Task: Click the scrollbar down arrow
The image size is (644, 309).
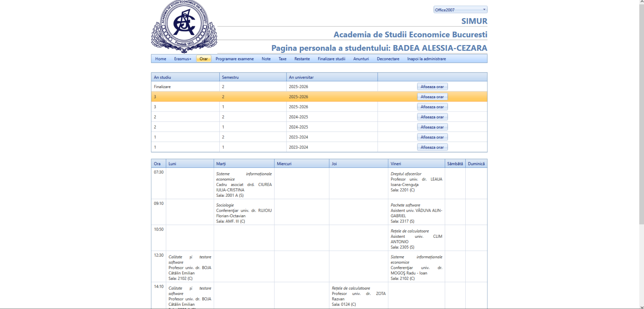Action: coord(642,307)
